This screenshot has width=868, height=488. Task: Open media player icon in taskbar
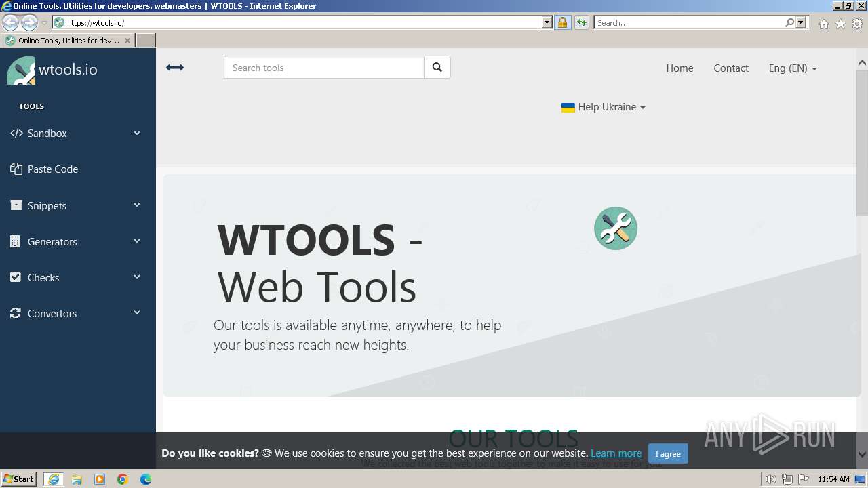[x=100, y=479]
